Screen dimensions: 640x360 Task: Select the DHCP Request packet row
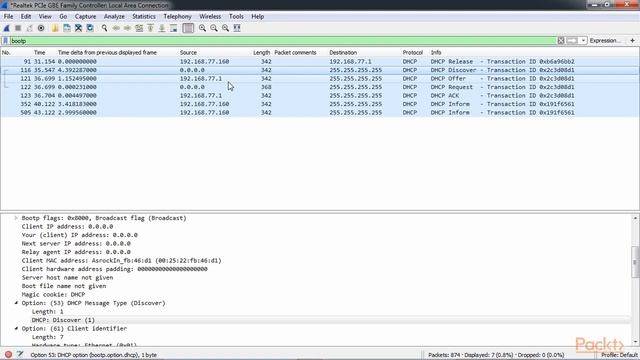click(x=320, y=87)
